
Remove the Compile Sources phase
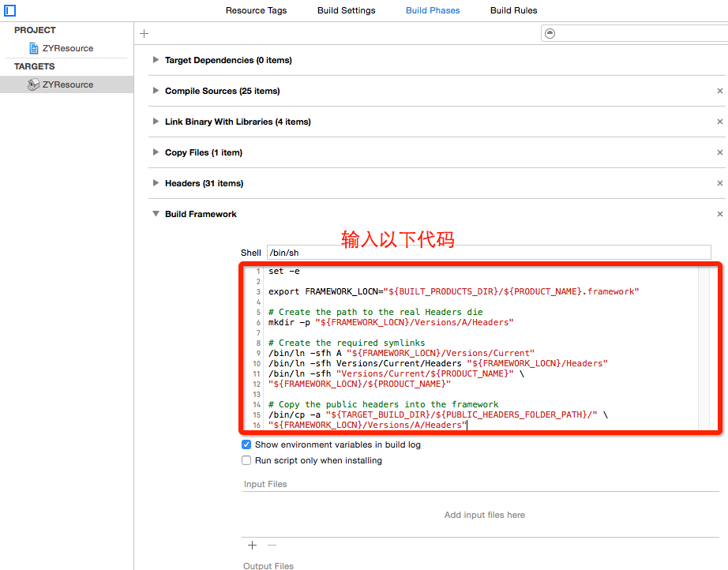(719, 91)
